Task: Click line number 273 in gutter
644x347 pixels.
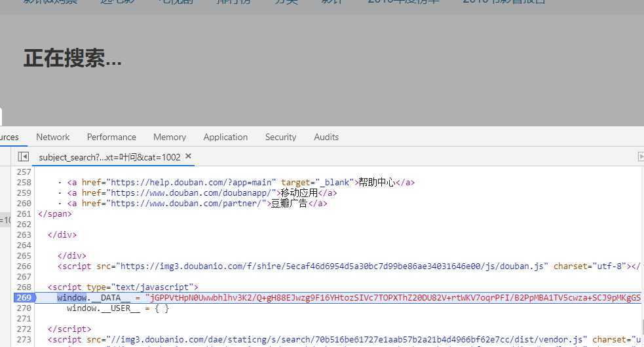Action: click(24, 340)
